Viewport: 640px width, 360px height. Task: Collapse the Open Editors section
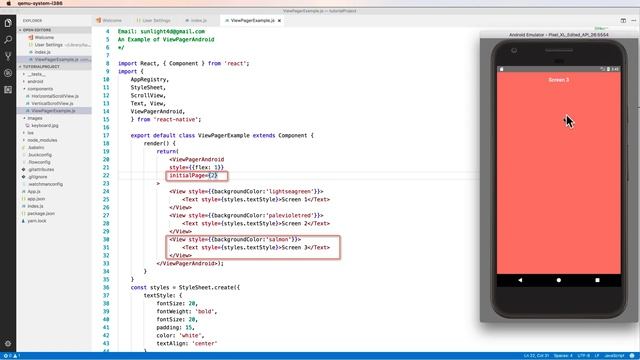coord(37,30)
